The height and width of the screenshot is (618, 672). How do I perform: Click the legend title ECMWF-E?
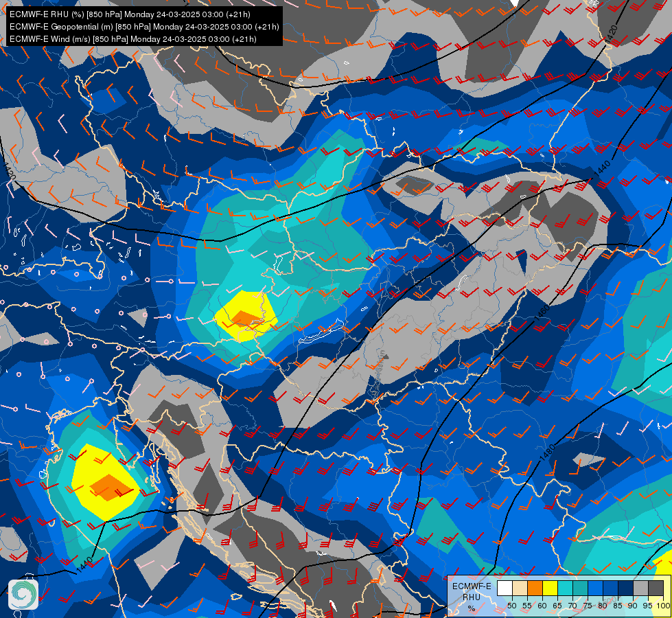tap(472, 586)
